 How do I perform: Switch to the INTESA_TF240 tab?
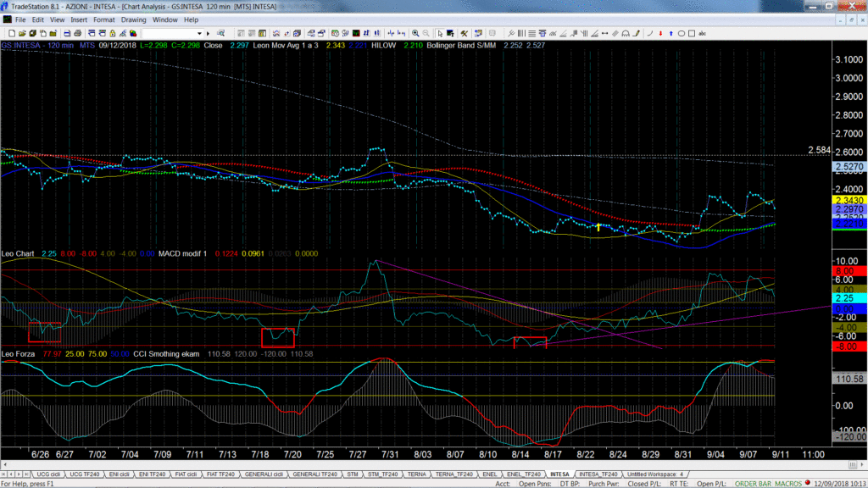[598, 474]
